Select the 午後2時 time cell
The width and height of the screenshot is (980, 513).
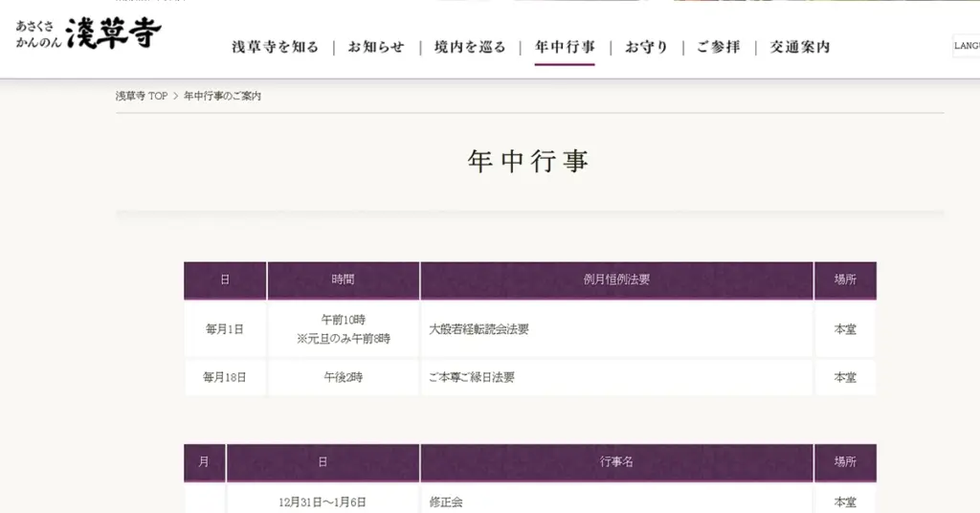344,377
